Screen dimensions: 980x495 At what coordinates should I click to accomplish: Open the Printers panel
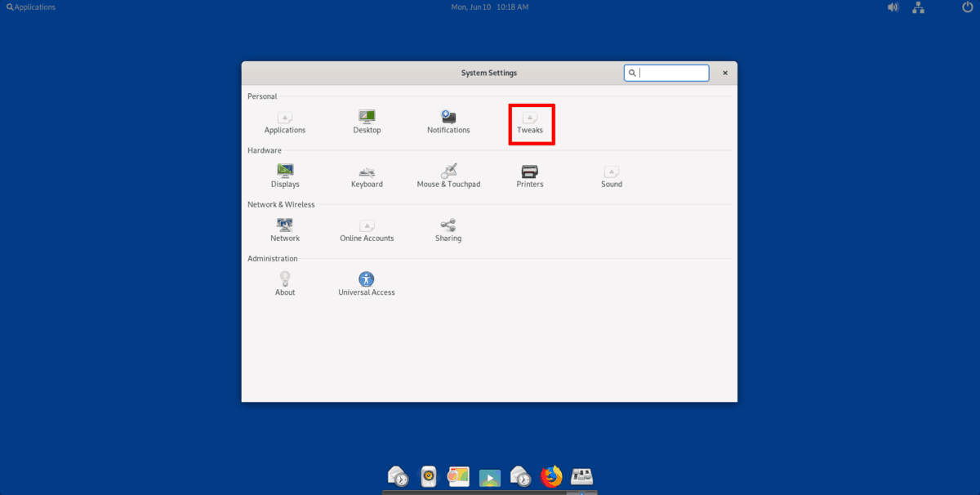pos(530,176)
